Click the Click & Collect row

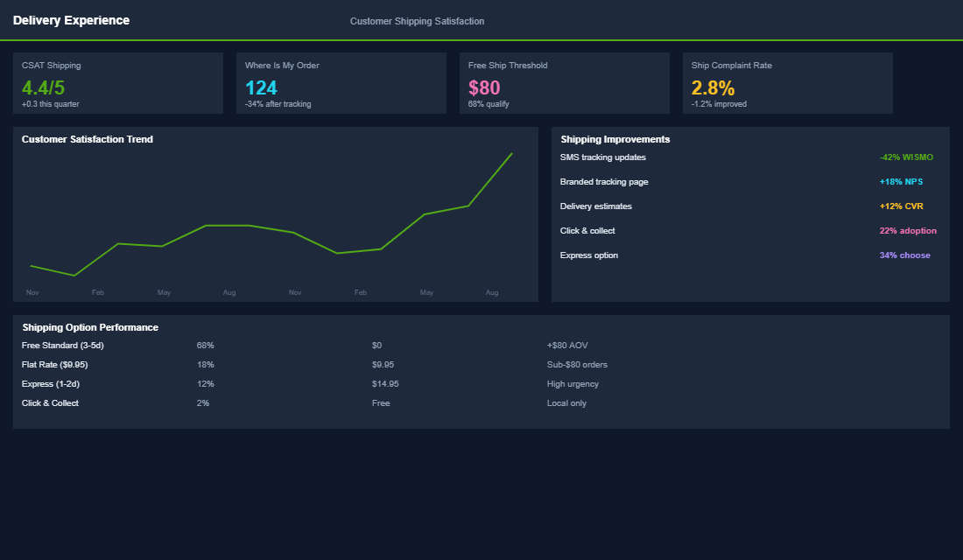(51, 402)
